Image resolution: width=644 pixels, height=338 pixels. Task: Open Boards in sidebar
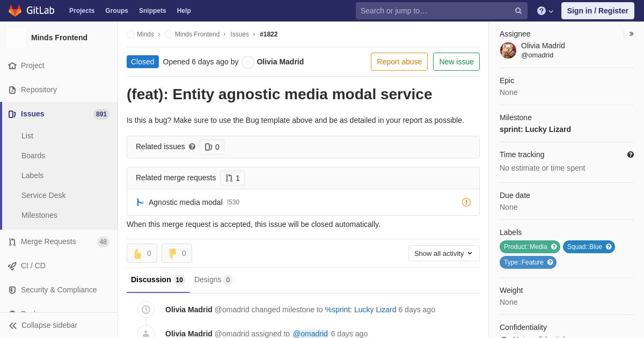(x=33, y=156)
